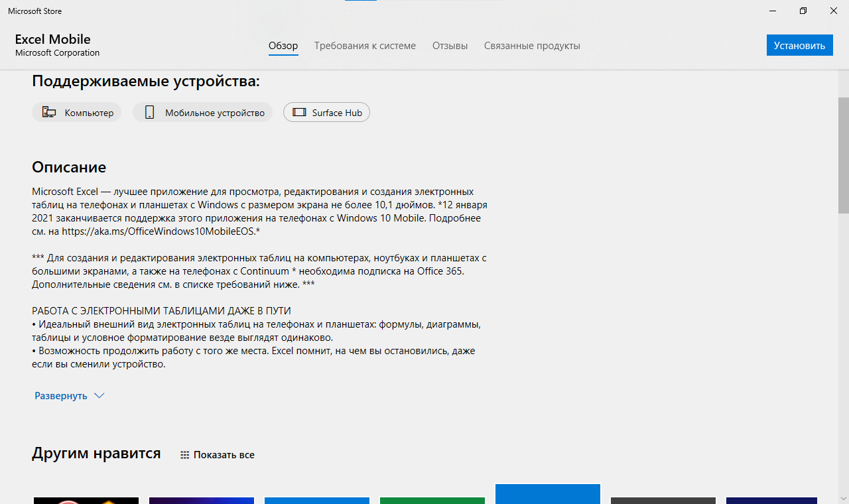This screenshot has height=504, width=849.
Task: Click the mobile phone icon
Action: click(x=150, y=113)
